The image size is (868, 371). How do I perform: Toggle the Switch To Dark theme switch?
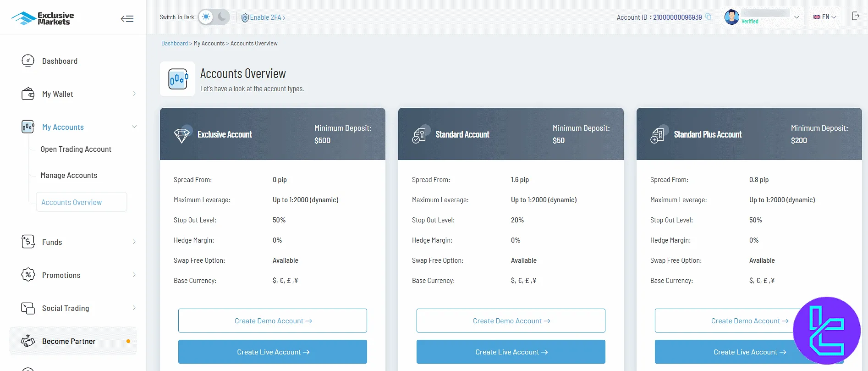coord(214,17)
